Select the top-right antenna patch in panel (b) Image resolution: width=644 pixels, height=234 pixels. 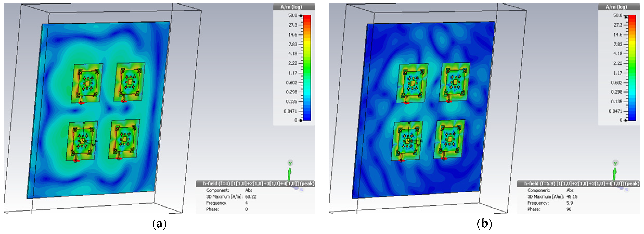(455, 82)
